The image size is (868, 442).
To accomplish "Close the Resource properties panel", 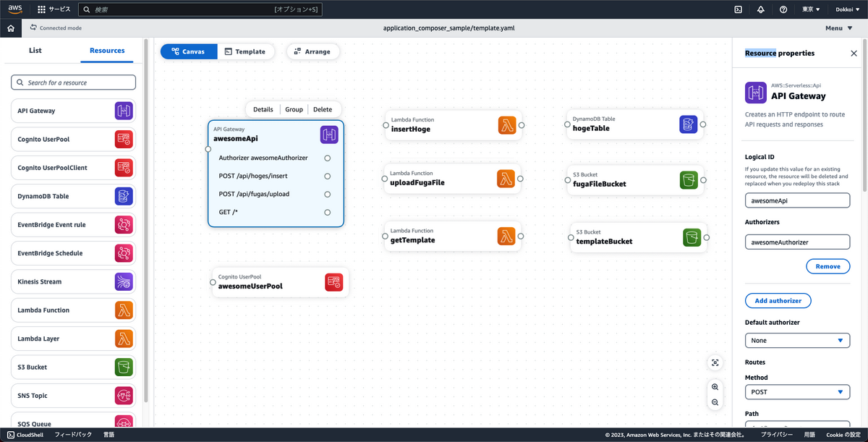I will (854, 53).
